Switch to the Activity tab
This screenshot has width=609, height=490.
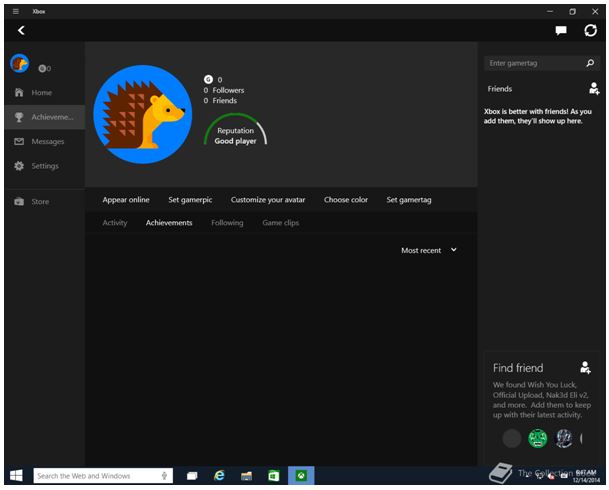pyautogui.click(x=115, y=222)
